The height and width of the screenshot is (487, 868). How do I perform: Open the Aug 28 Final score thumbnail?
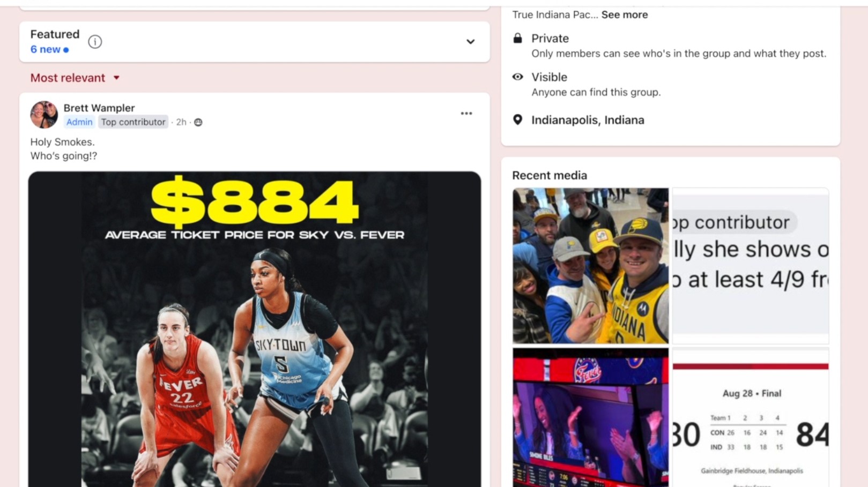[x=751, y=417]
